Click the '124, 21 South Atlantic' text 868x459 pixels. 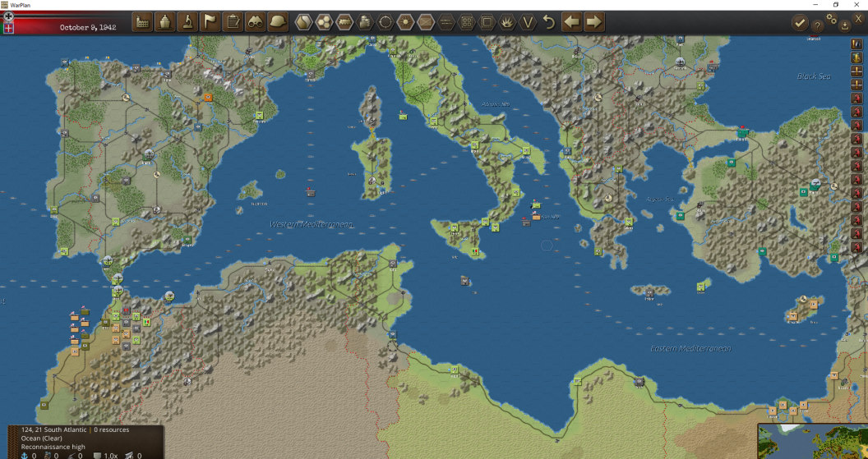pyautogui.click(x=54, y=429)
